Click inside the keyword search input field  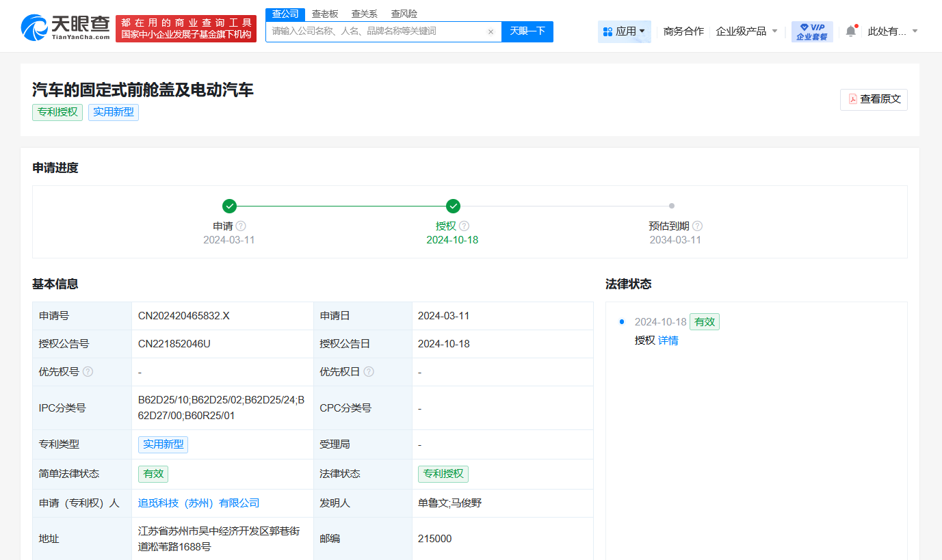tap(376, 31)
